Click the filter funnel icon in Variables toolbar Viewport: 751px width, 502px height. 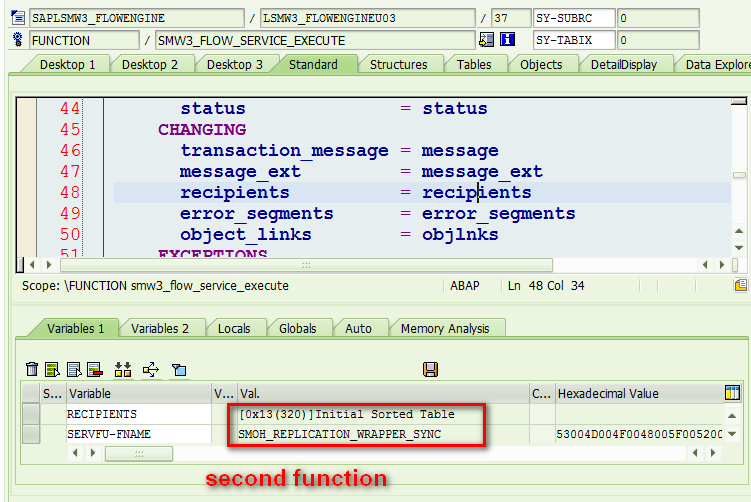pos(179,369)
